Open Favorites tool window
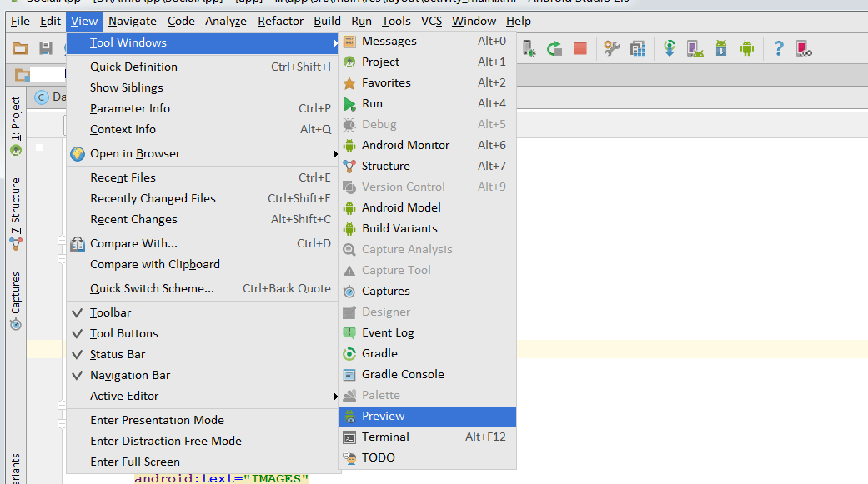This screenshot has width=868, height=484. (427, 83)
